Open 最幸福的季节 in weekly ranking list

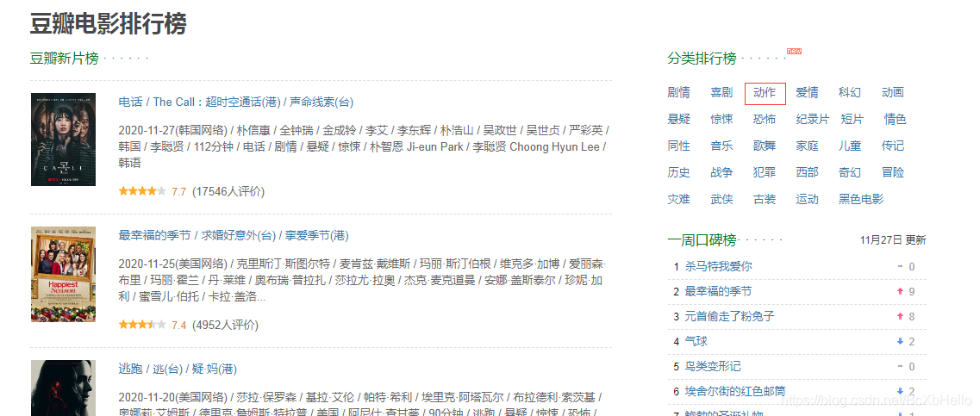[x=718, y=291]
